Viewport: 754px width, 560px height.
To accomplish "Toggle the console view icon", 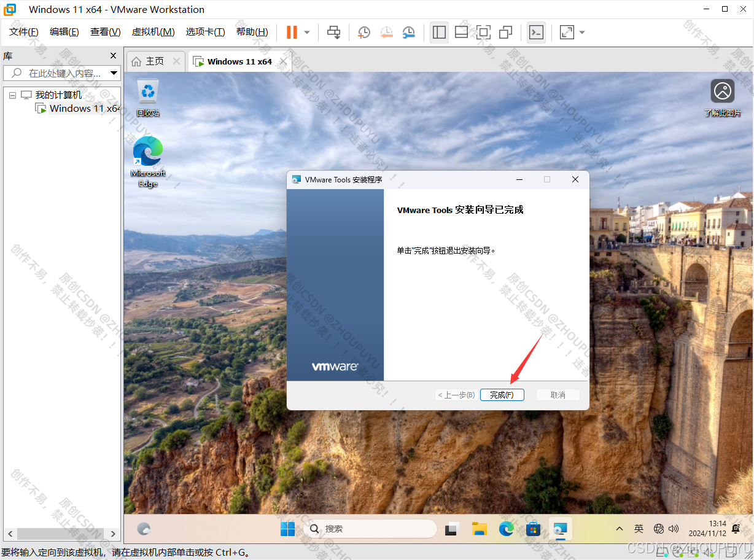I will pyautogui.click(x=536, y=32).
